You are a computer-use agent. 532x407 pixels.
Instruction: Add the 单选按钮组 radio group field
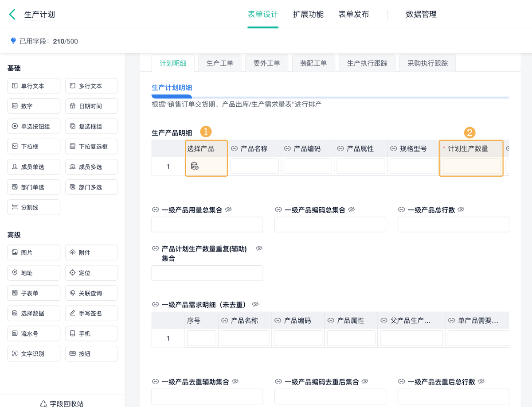point(34,126)
